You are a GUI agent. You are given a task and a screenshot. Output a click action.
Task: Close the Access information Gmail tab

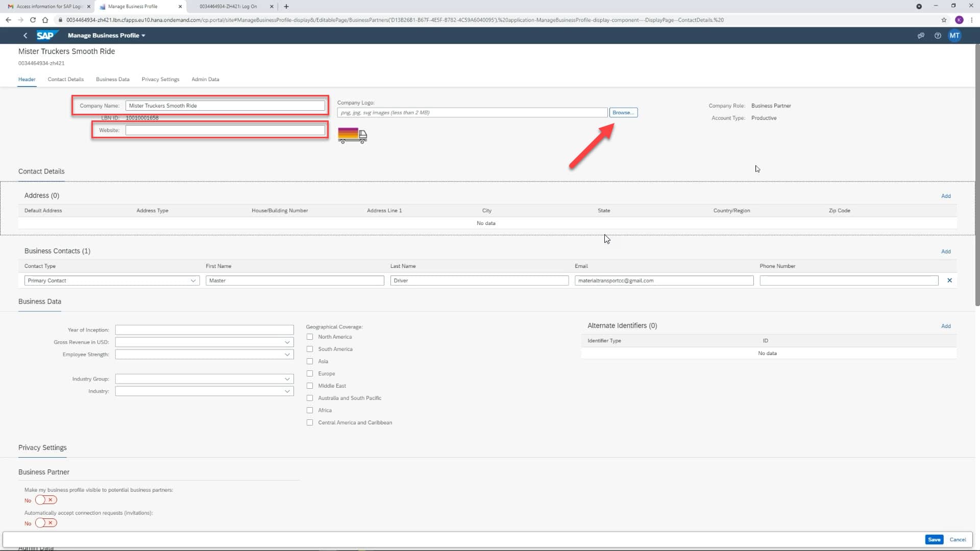coord(89,7)
